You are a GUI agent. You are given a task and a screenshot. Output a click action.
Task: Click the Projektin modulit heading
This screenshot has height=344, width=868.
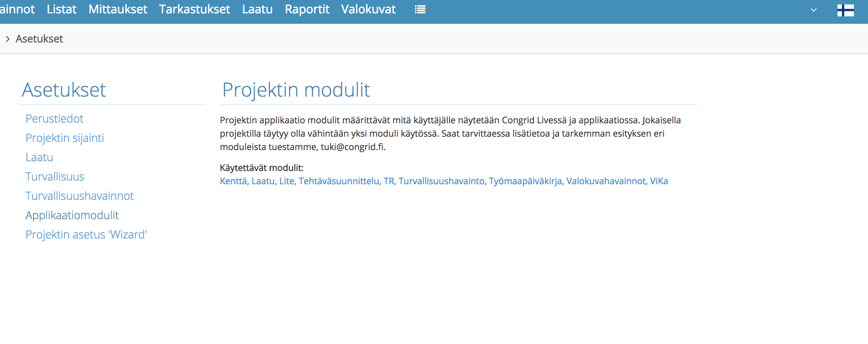(296, 90)
